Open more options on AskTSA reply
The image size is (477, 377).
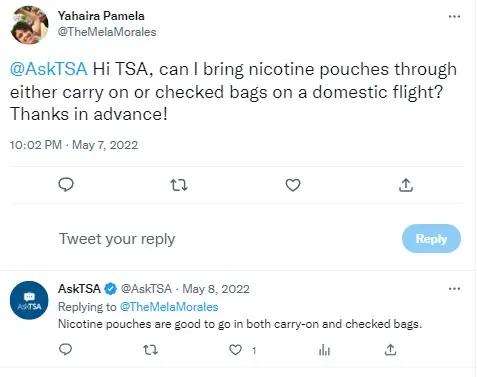tap(454, 289)
